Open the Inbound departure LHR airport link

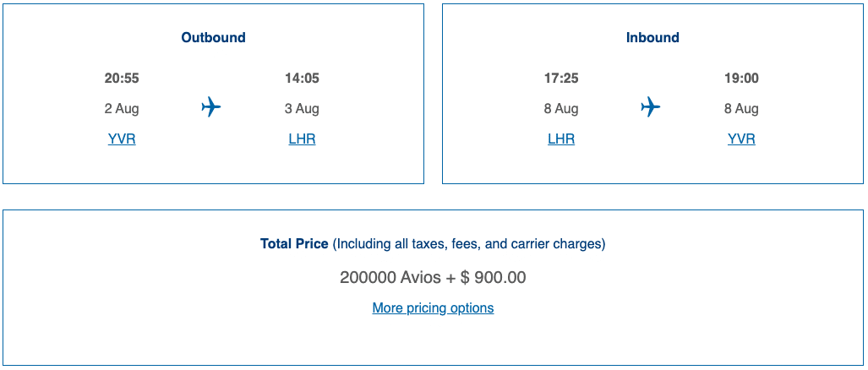coord(561,139)
